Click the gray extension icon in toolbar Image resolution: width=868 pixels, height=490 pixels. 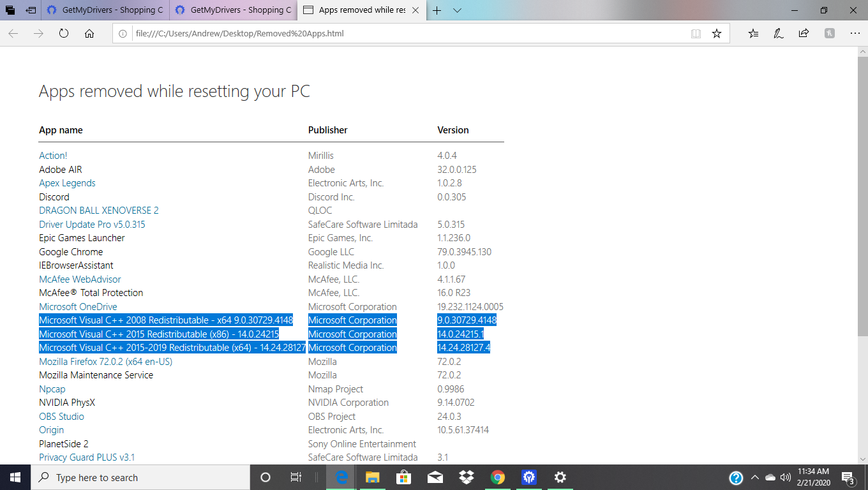click(830, 33)
